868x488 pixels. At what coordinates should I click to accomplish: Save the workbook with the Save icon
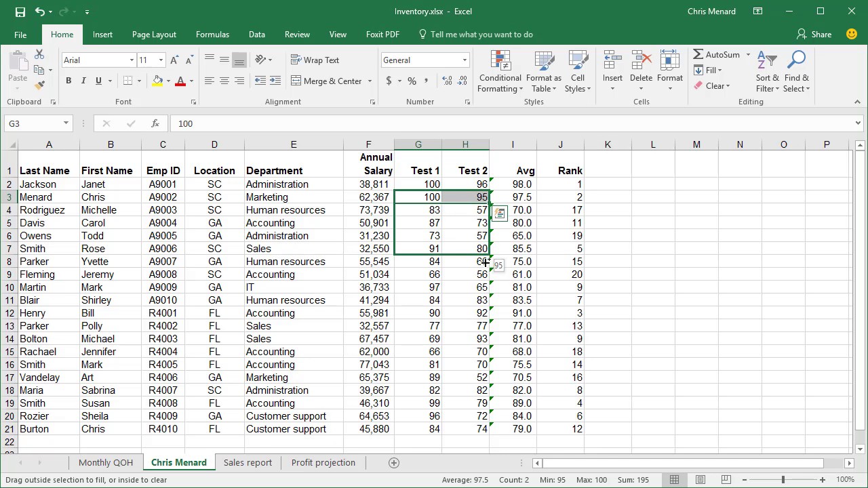click(20, 12)
